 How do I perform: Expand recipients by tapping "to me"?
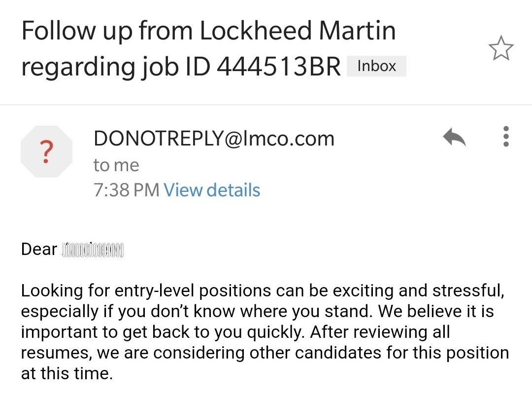click(116, 165)
